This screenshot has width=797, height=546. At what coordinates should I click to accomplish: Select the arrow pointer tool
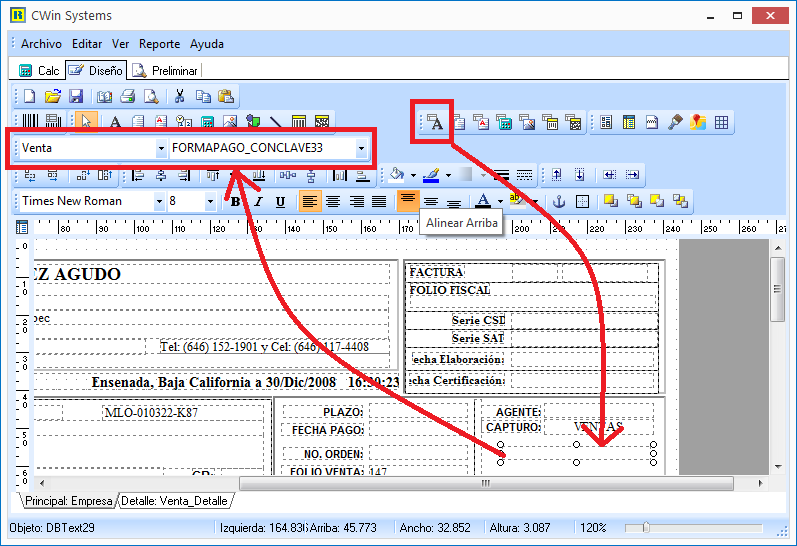(87, 122)
